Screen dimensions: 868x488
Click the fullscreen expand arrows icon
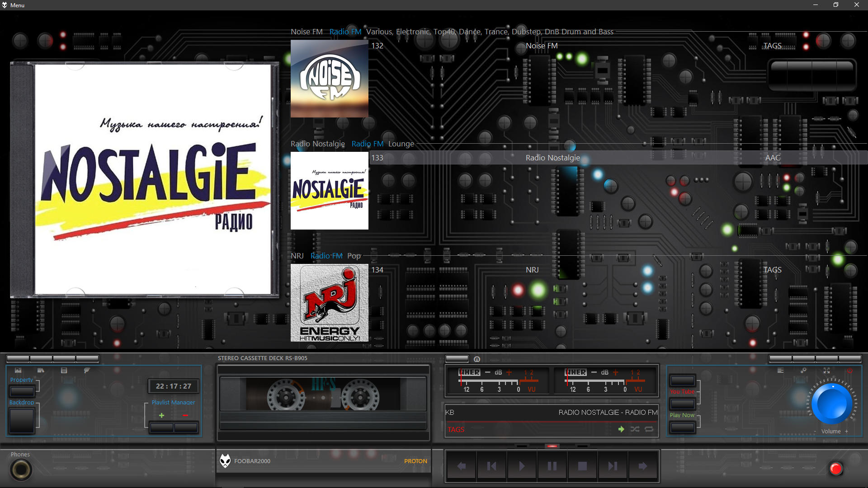pyautogui.click(x=826, y=371)
